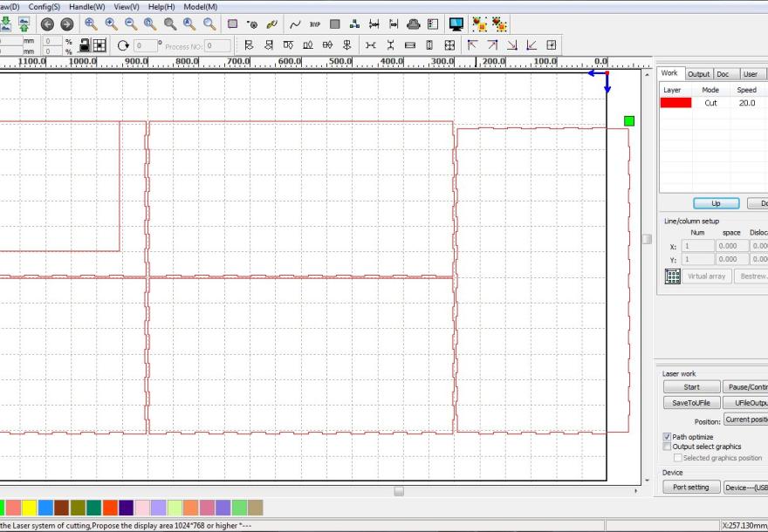Click the zoom-to-page magnifier icon
This screenshot has height=532, width=768.
pos(150,24)
